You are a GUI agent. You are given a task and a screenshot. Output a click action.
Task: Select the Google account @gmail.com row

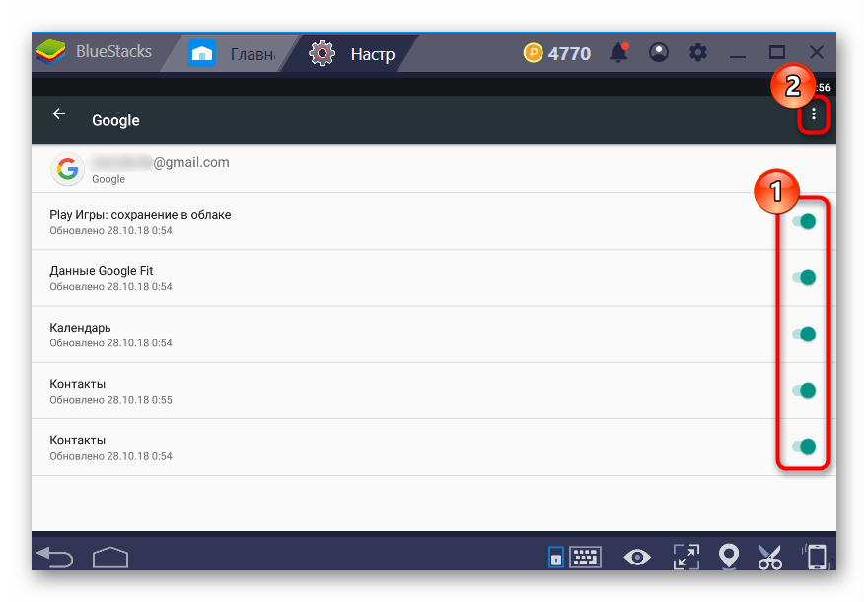click(433, 169)
